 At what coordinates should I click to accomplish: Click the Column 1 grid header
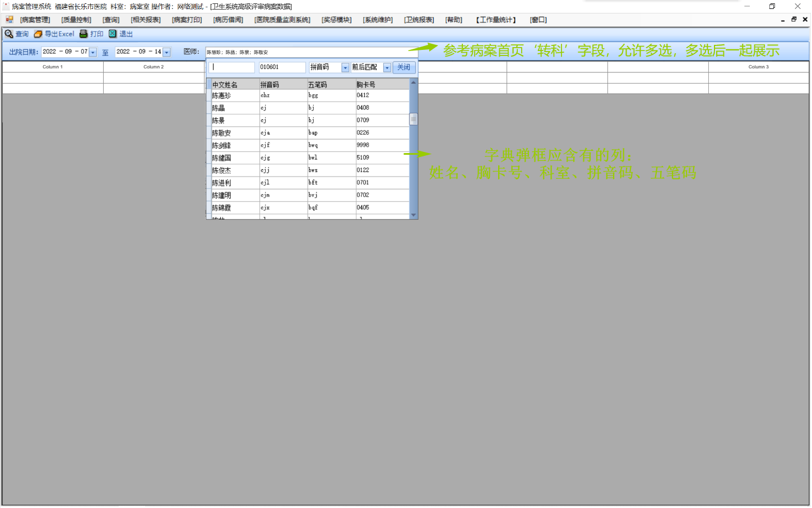pos(53,67)
